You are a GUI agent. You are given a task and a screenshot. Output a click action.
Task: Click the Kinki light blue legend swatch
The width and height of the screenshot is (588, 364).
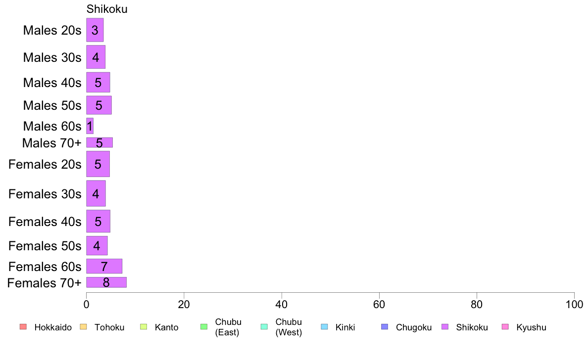[324, 327]
